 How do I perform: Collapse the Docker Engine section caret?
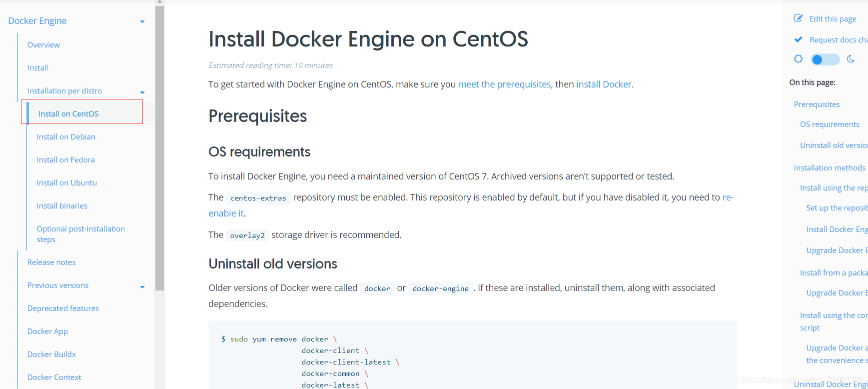[142, 21]
